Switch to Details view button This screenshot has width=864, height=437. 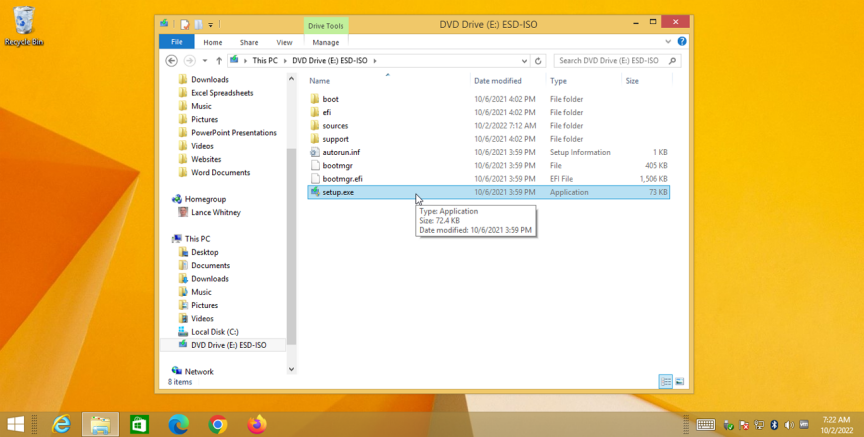pyautogui.click(x=666, y=381)
